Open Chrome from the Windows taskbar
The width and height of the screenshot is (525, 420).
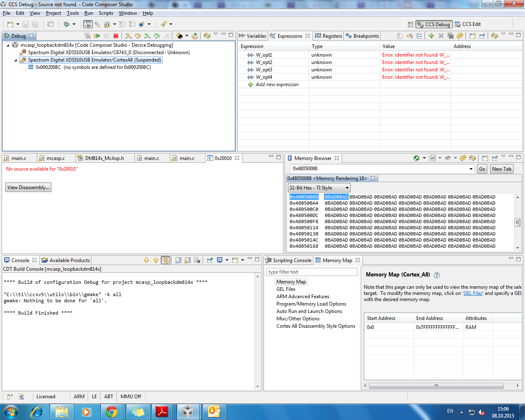[x=111, y=411]
